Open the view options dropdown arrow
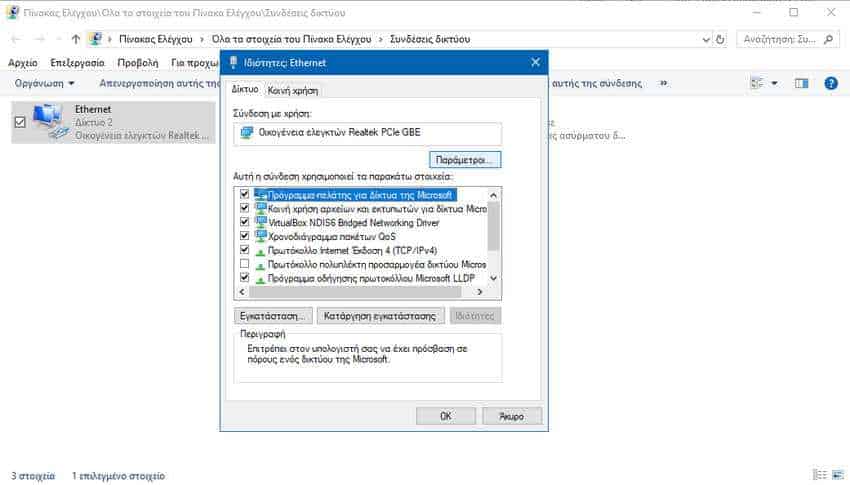850x485 pixels. [x=774, y=83]
